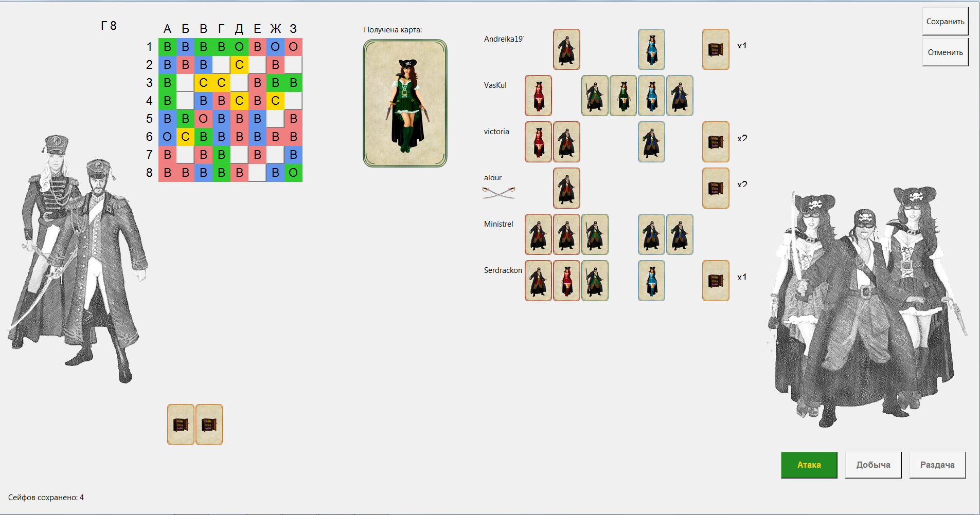Viewport: 980px width, 515px height.
Task: Select VasKul's green-dress lady pirate card
Action: [x=623, y=96]
